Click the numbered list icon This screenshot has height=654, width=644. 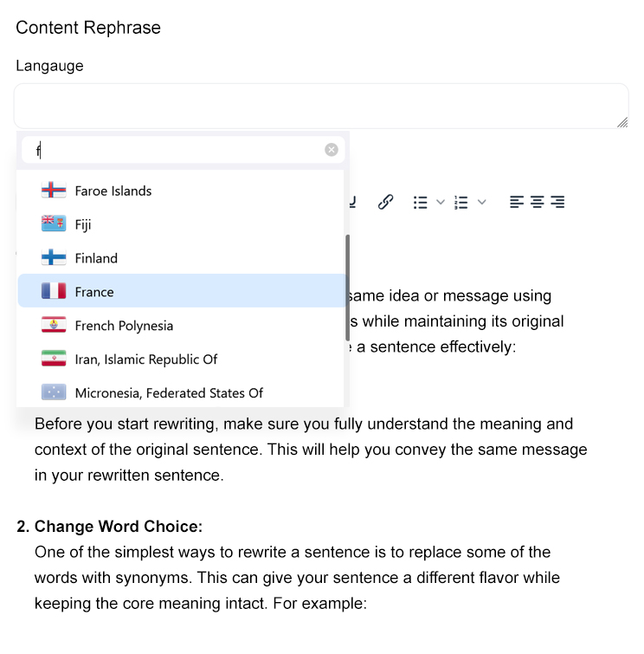click(461, 202)
